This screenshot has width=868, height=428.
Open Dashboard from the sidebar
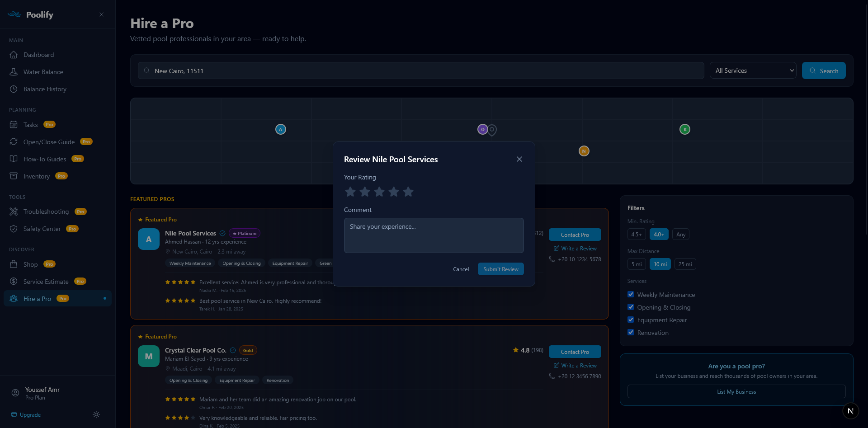tap(57, 55)
